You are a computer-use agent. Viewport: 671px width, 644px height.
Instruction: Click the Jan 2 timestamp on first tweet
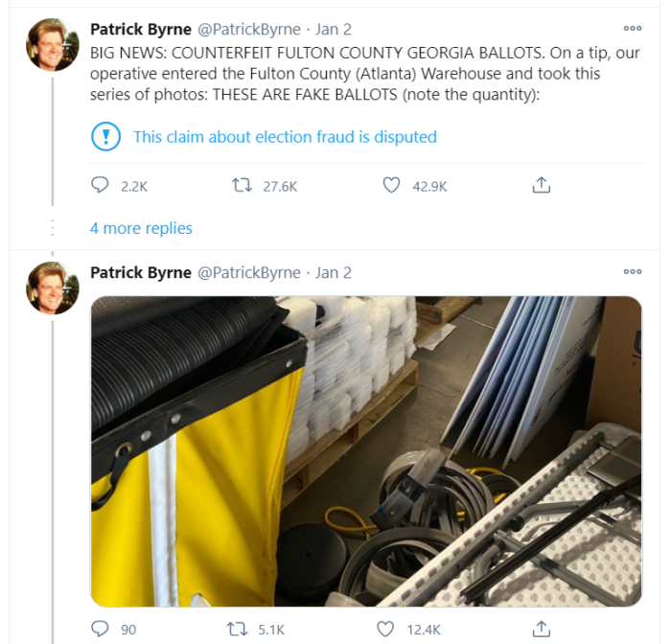click(334, 30)
